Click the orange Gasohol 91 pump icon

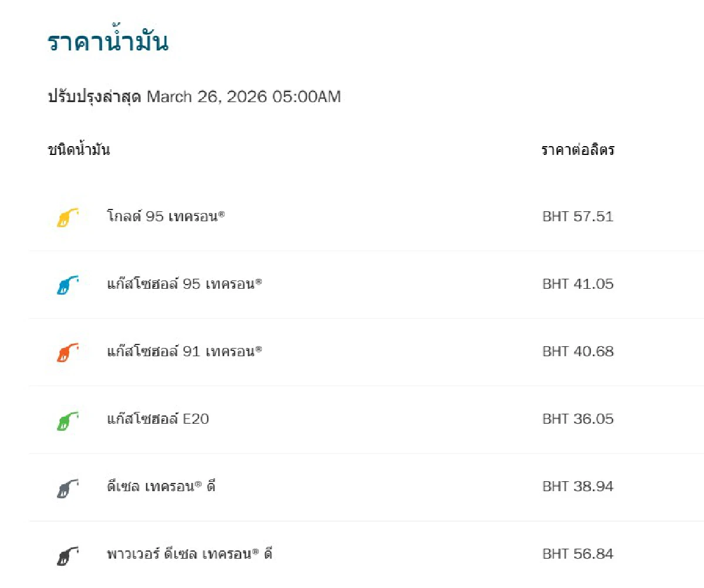(66, 353)
